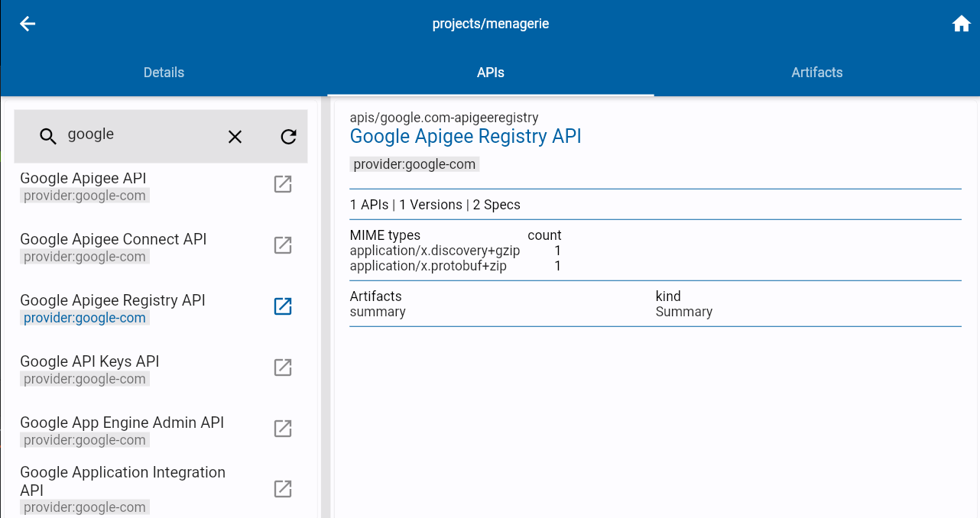Switch to the APIs tab
Screen dimensions: 980x518
(x=490, y=73)
